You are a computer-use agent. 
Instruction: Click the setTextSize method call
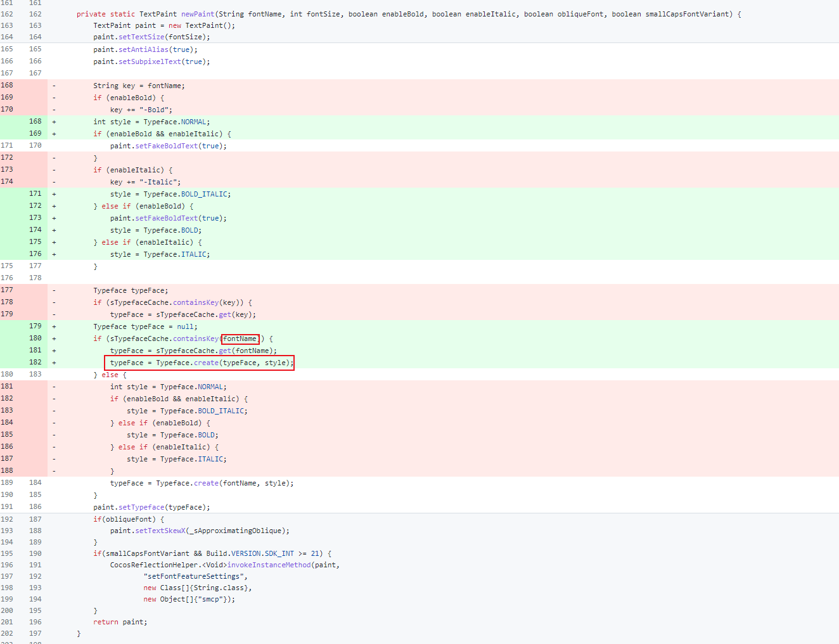pos(141,37)
